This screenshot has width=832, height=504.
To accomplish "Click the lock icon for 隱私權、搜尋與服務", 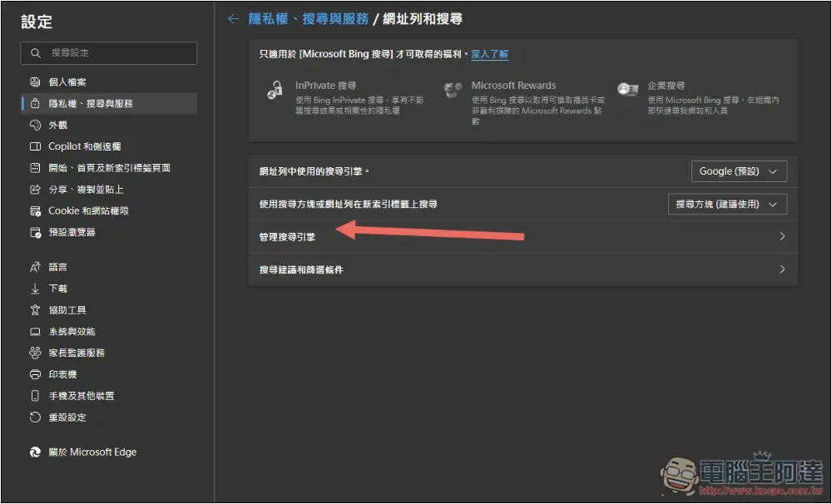I will pyautogui.click(x=35, y=103).
